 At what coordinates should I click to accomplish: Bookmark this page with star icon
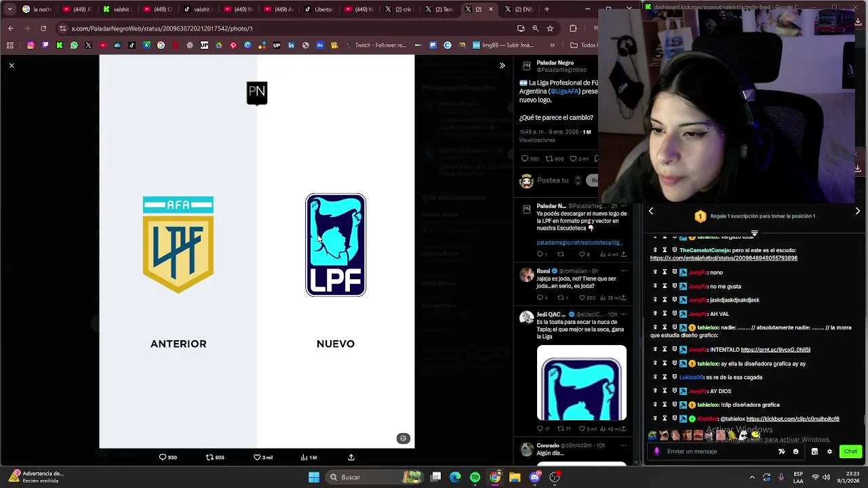[x=550, y=28]
